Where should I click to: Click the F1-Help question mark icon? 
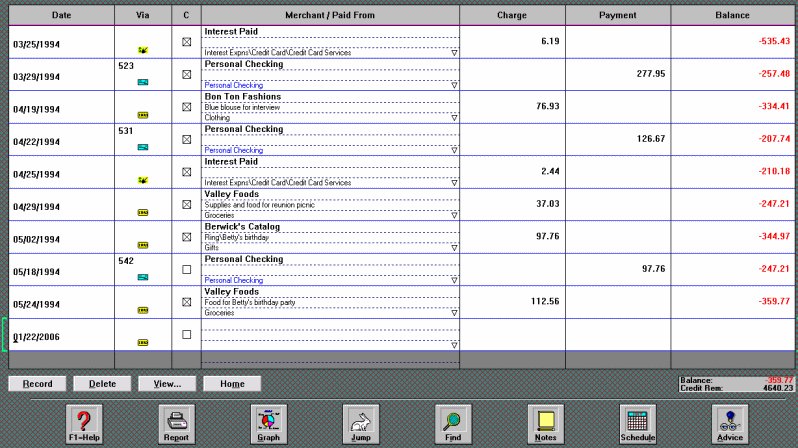[84, 420]
